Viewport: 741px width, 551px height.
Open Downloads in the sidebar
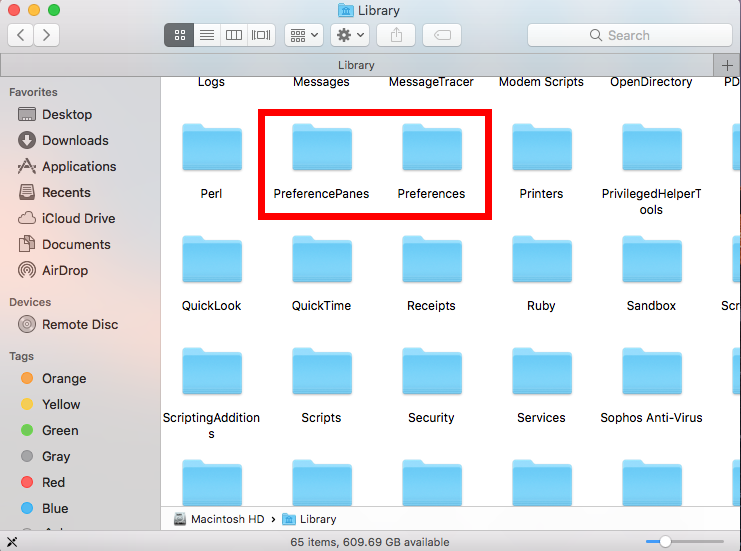63,140
